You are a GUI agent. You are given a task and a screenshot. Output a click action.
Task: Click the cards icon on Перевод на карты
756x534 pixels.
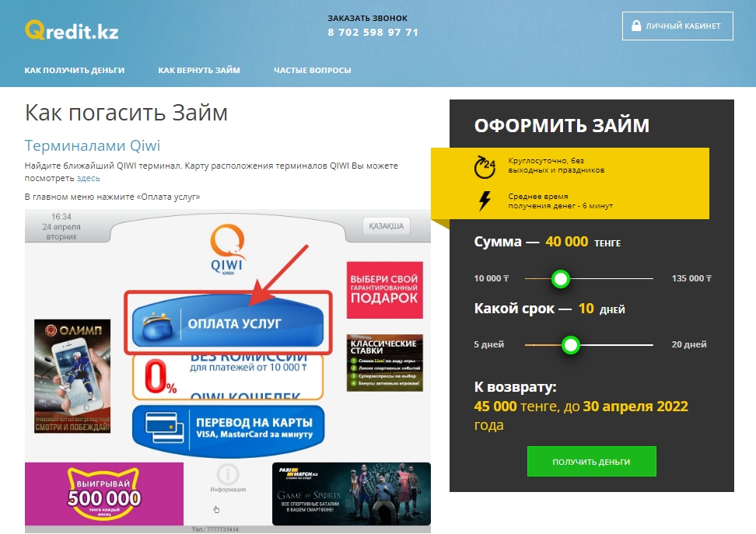click(x=164, y=427)
